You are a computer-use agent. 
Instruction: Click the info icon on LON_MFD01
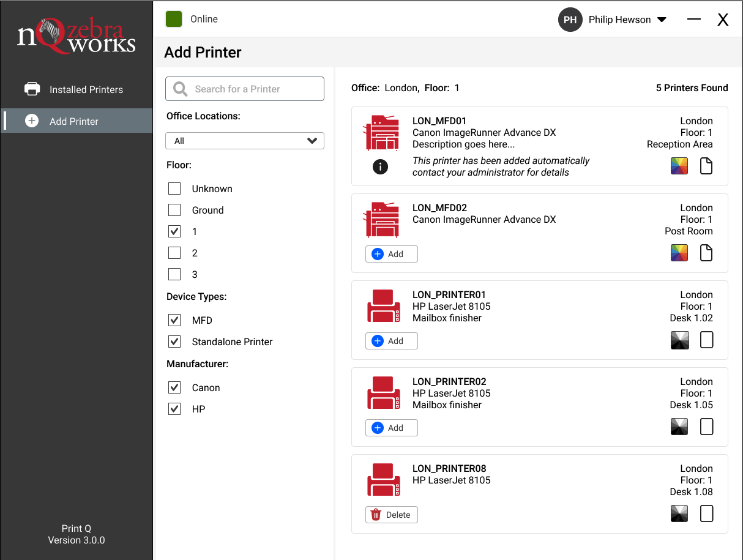pyautogui.click(x=380, y=166)
